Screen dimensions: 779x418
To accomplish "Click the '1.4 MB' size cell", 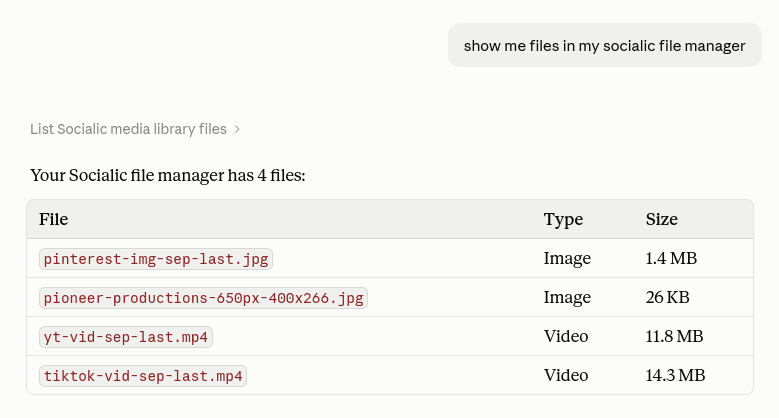I will click(x=671, y=258).
